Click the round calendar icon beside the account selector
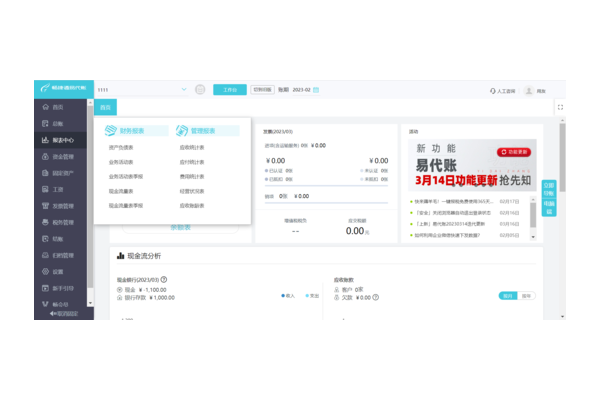 click(200, 90)
